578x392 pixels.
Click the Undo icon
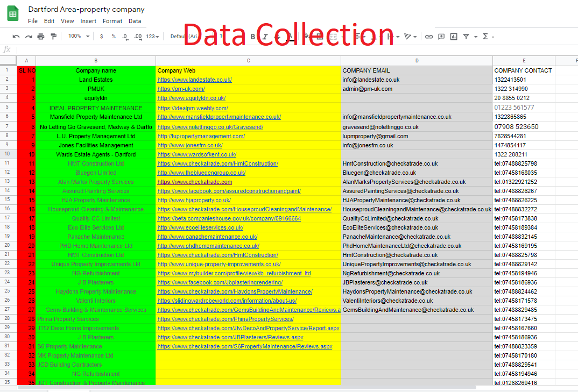tap(16, 36)
